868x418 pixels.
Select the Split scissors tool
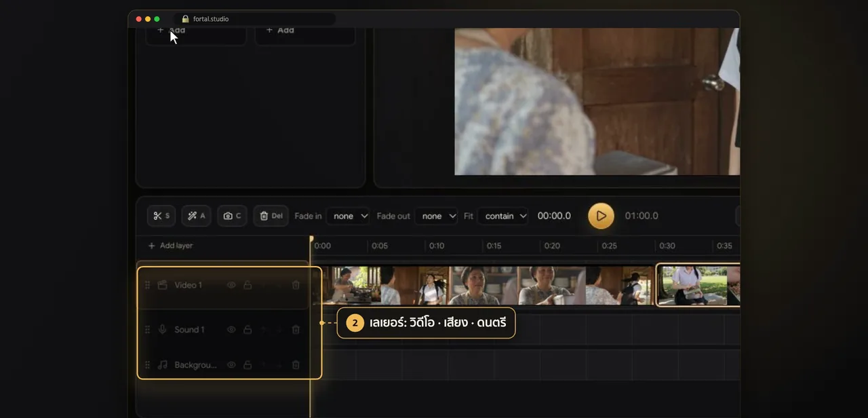[161, 216]
